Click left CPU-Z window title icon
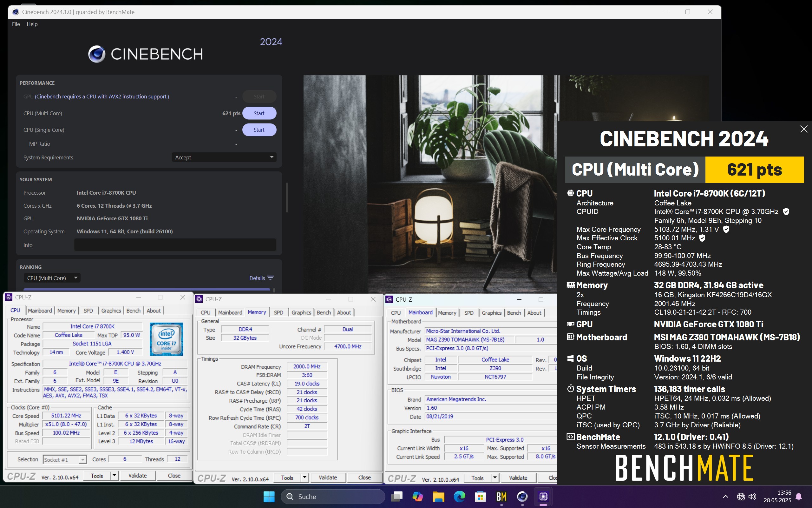This screenshot has height=508, width=812. click(9, 297)
